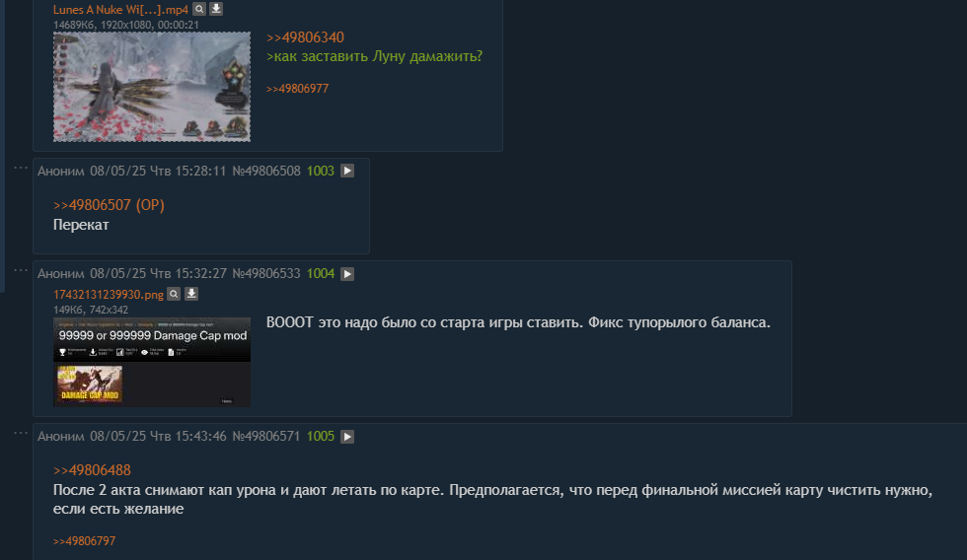
Task: Click arrow icon beside post 1005
Action: (347, 436)
